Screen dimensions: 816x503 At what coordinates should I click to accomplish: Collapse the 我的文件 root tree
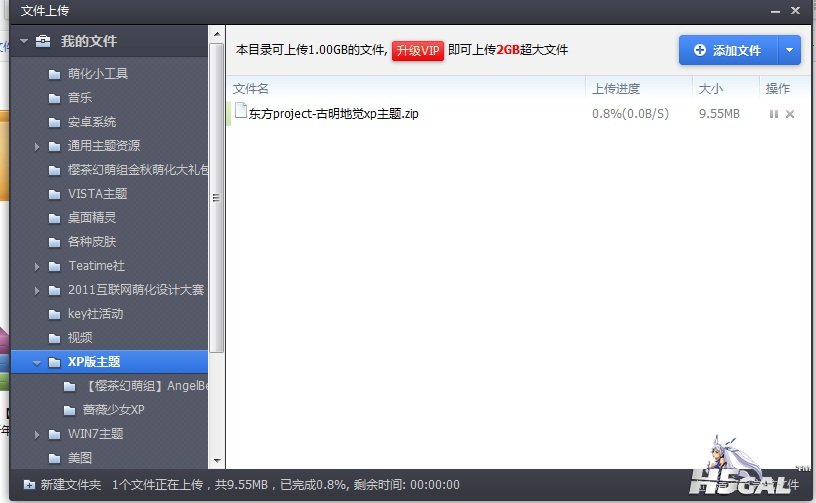click(x=23, y=41)
